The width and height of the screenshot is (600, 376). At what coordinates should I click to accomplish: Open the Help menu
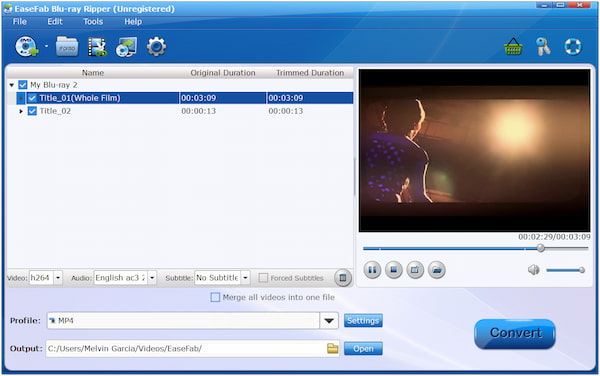[x=133, y=21]
